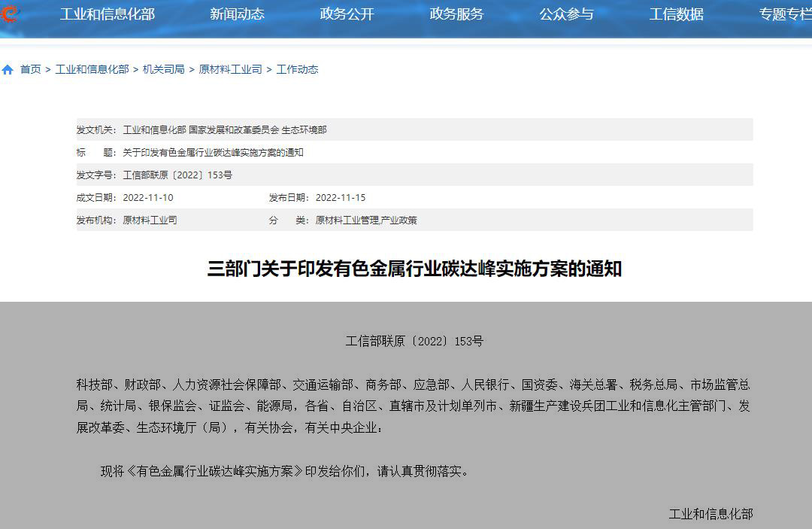The width and height of the screenshot is (812, 529).
Task: Click the 发布日期 value 2022-11-15
Action: coord(341,198)
